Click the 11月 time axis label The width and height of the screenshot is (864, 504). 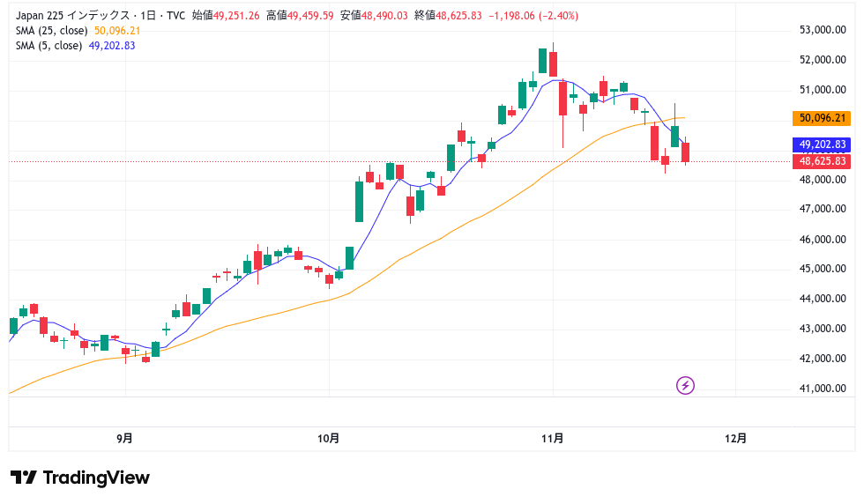click(553, 438)
